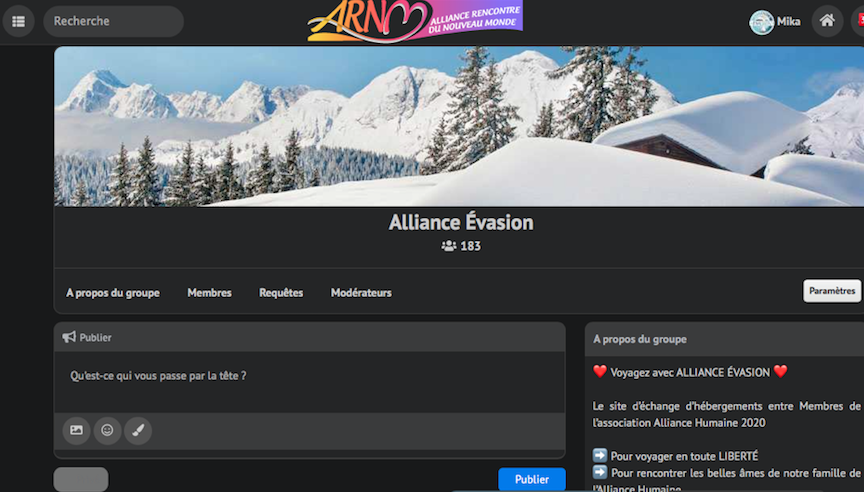864x492 pixels.
Task: Click the megaphone icon beside Publier header
Action: [69, 338]
